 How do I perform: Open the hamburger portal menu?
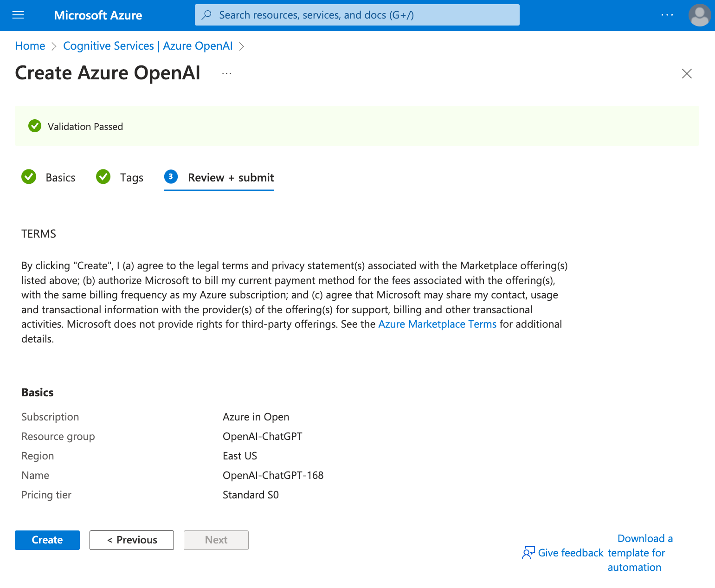click(18, 15)
